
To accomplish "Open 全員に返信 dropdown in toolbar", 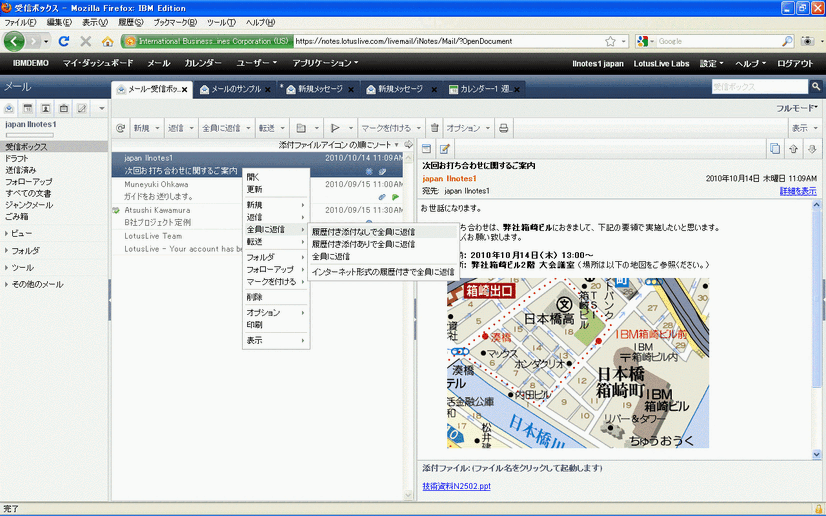I will pos(248,128).
